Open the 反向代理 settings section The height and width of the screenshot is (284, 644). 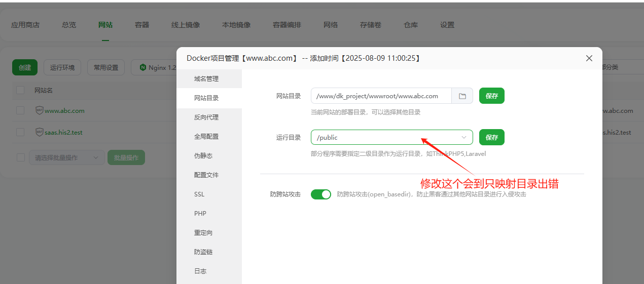click(x=206, y=117)
